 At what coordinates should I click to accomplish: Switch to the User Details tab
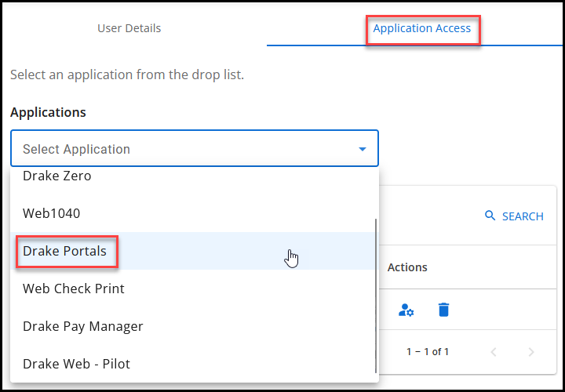pyautogui.click(x=129, y=28)
